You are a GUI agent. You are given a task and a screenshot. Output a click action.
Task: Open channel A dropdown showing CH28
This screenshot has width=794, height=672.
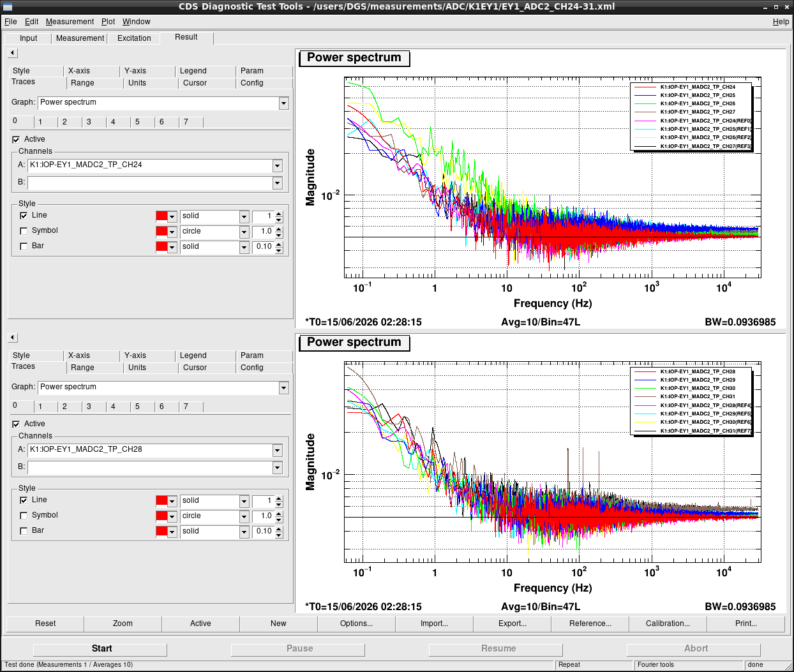[277, 451]
